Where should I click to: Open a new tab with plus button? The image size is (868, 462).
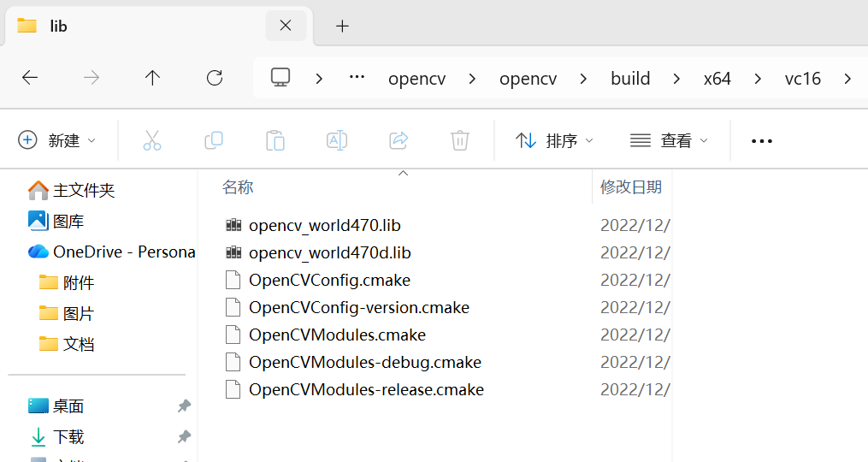click(x=342, y=26)
